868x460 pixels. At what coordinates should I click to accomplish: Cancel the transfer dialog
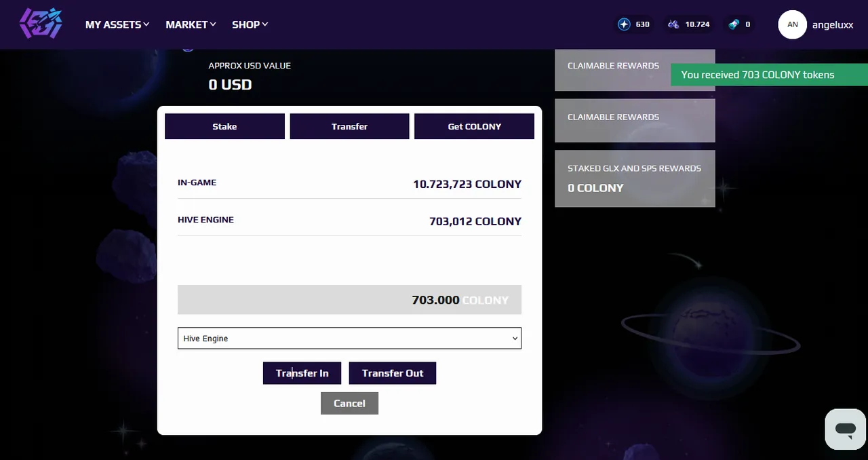click(x=349, y=403)
